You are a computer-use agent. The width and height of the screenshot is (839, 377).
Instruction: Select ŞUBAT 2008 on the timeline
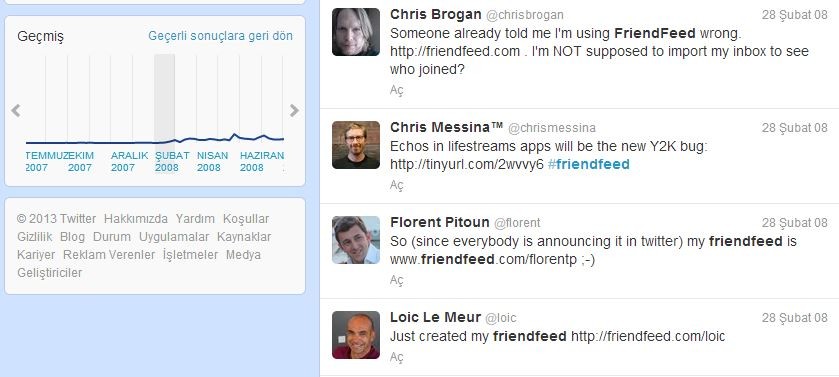coord(172,161)
